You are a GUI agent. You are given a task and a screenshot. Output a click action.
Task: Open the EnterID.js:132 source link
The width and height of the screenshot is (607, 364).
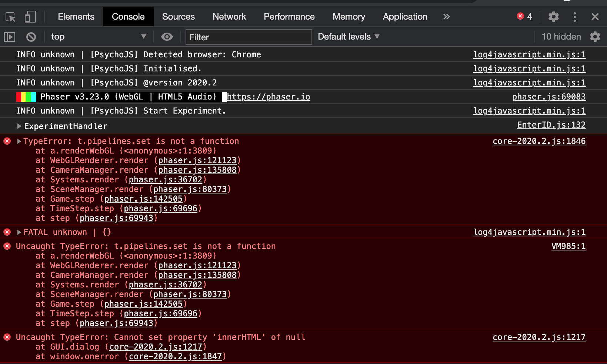tap(551, 125)
